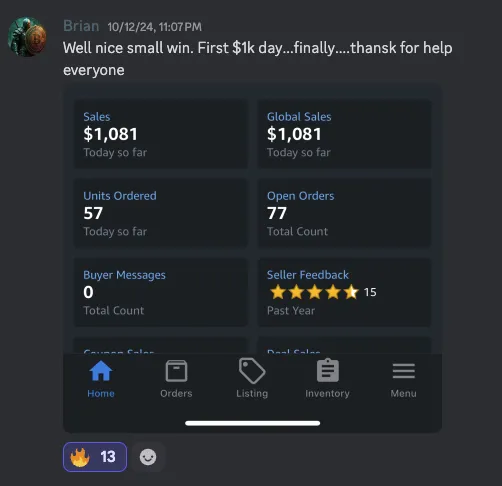View the Buyer Messages card
Viewport: 502px width, 486px height.
[161, 292]
